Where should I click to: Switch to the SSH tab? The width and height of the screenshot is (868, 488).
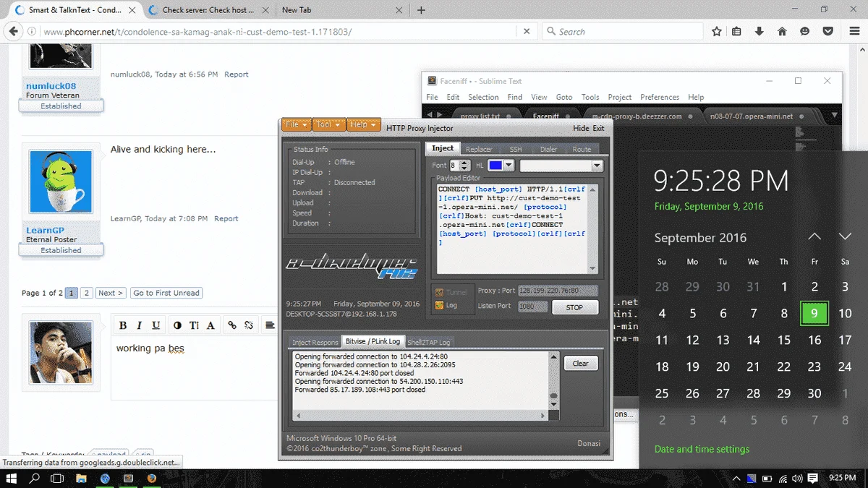click(515, 149)
